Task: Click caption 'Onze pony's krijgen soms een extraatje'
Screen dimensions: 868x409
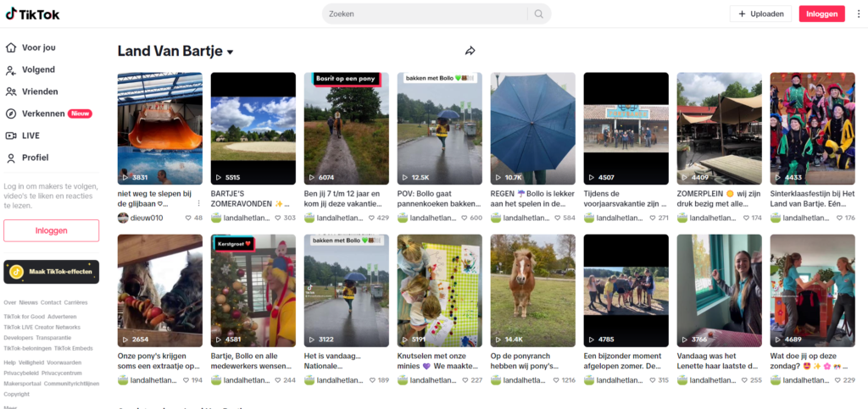Action: pos(159,361)
